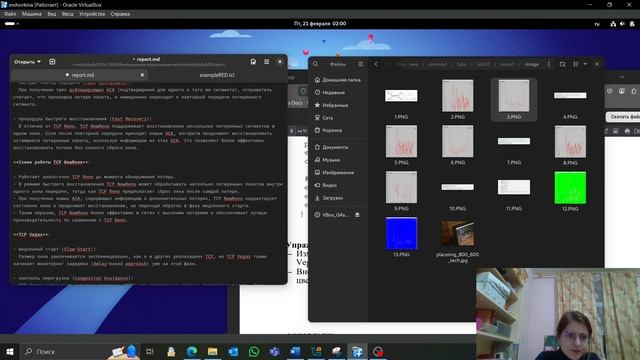Click the new tab icon in text editor
Image resolution: width=640 pixels, height=360 pixels.
[52, 62]
